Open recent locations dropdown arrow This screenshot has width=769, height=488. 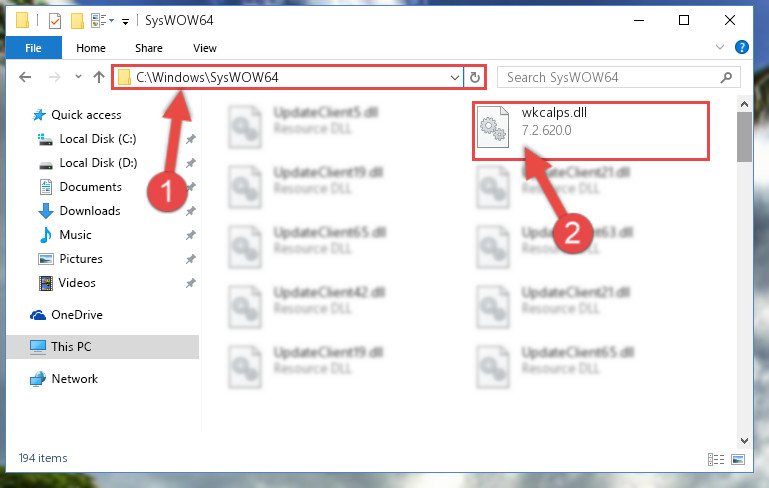[78, 77]
